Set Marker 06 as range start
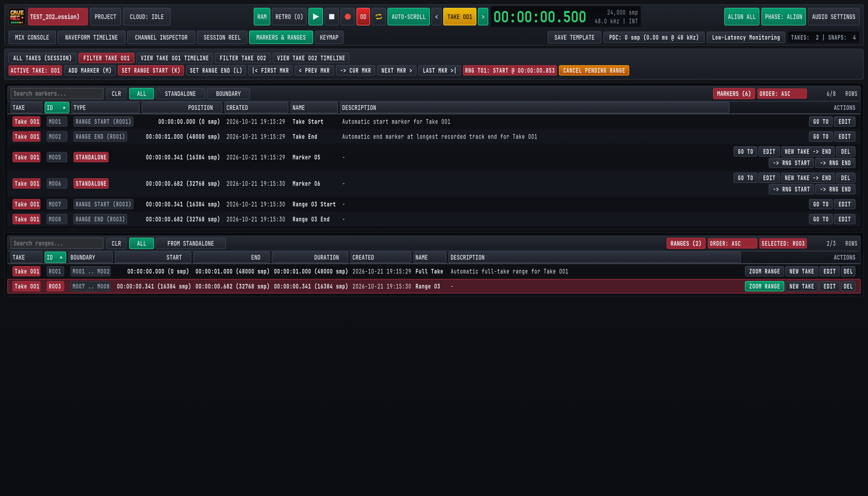868x496 pixels. pyautogui.click(x=792, y=189)
